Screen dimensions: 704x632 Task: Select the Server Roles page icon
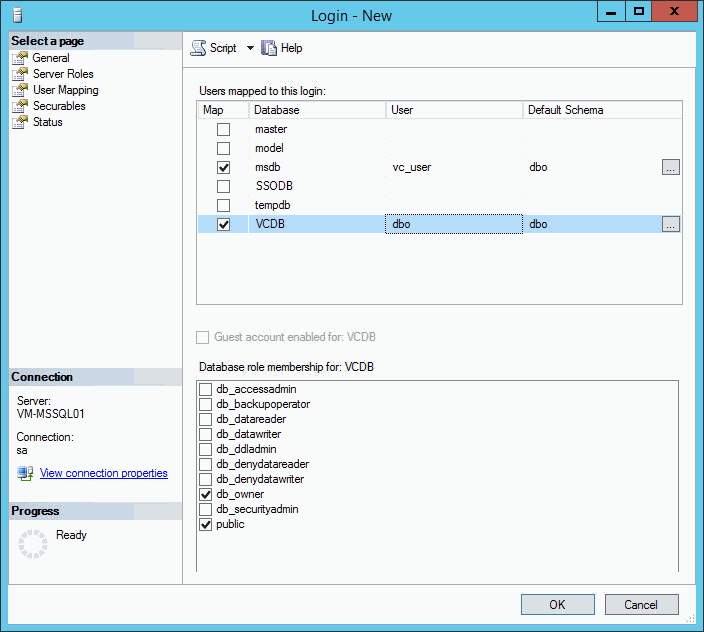click(19, 74)
